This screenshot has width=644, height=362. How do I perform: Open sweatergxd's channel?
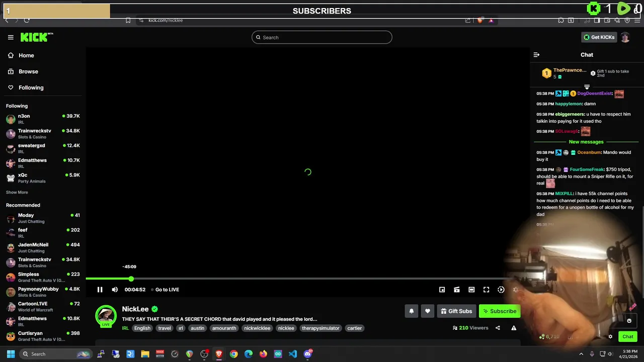tap(43, 148)
